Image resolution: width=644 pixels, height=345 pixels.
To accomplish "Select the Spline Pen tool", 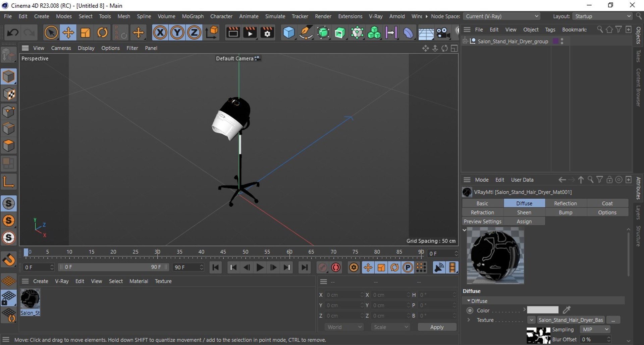I will tap(306, 33).
